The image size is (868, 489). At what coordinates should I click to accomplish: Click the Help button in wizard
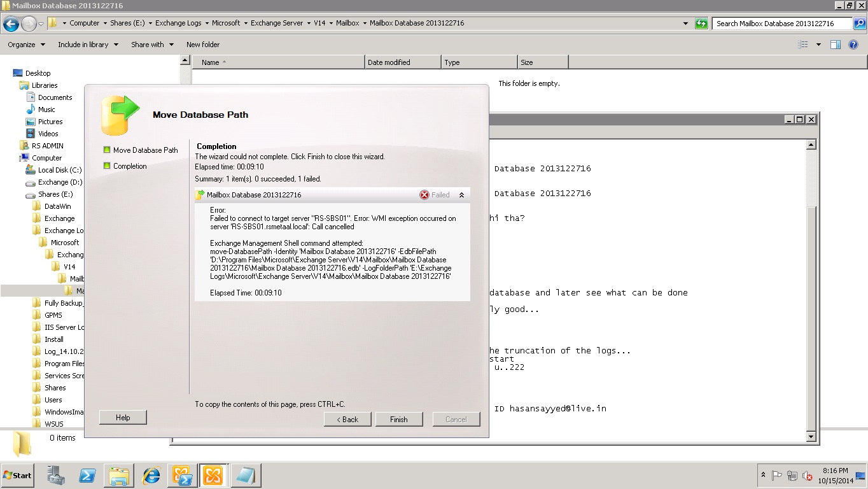(x=123, y=418)
